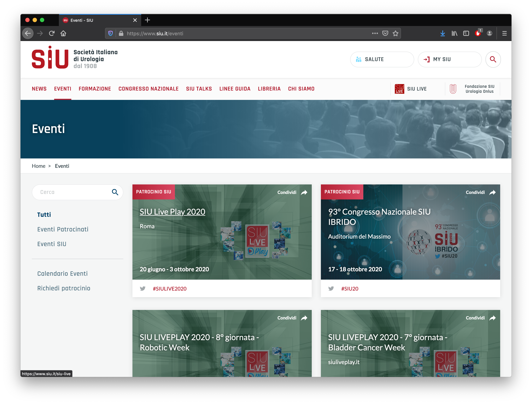The height and width of the screenshot is (404, 532).
Task: Open the Firefox hamburger menu
Action: (505, 33)
